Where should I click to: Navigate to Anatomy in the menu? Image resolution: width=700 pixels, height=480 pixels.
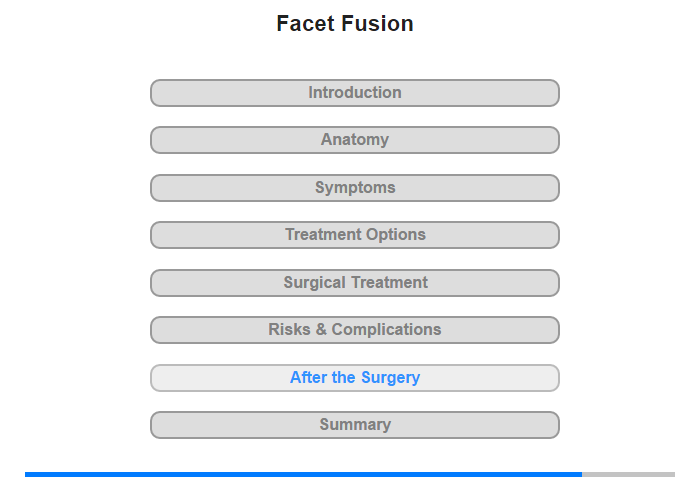355,140
